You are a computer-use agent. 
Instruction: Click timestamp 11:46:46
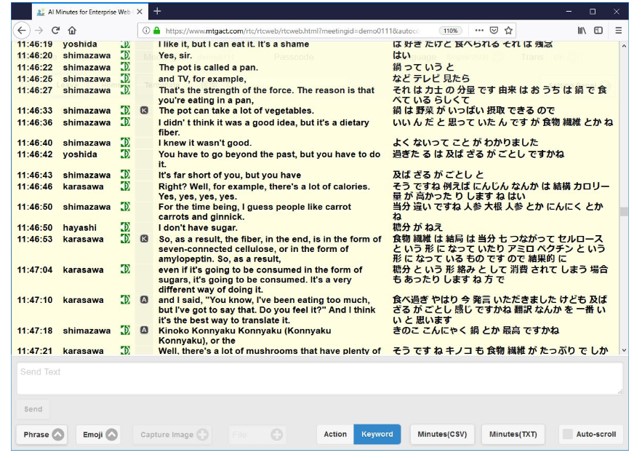(35, 187)
